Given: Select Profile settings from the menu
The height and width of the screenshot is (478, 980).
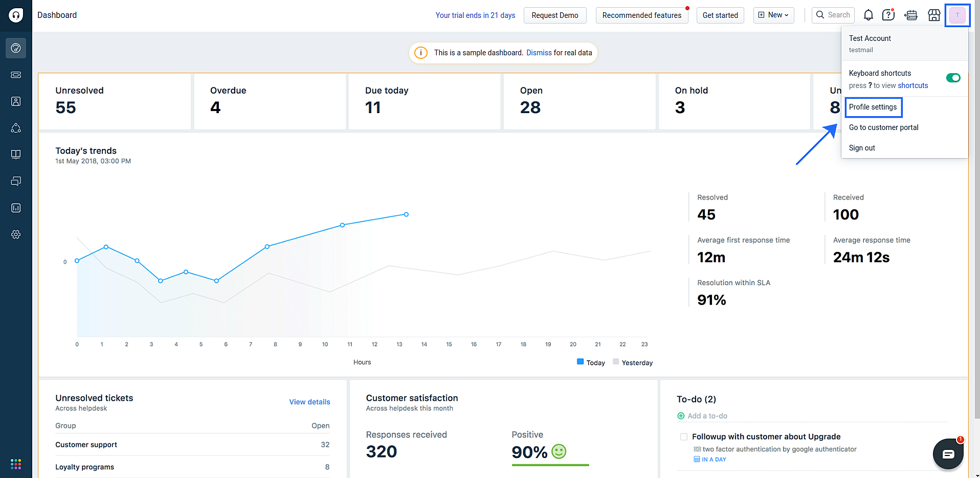Looking at the screenshot, I should [x=873, y=107].
